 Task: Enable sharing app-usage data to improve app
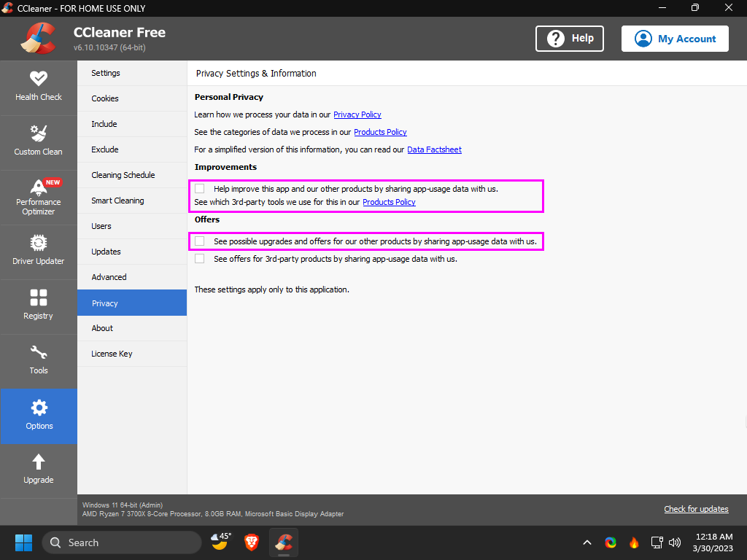click(200, 189)
